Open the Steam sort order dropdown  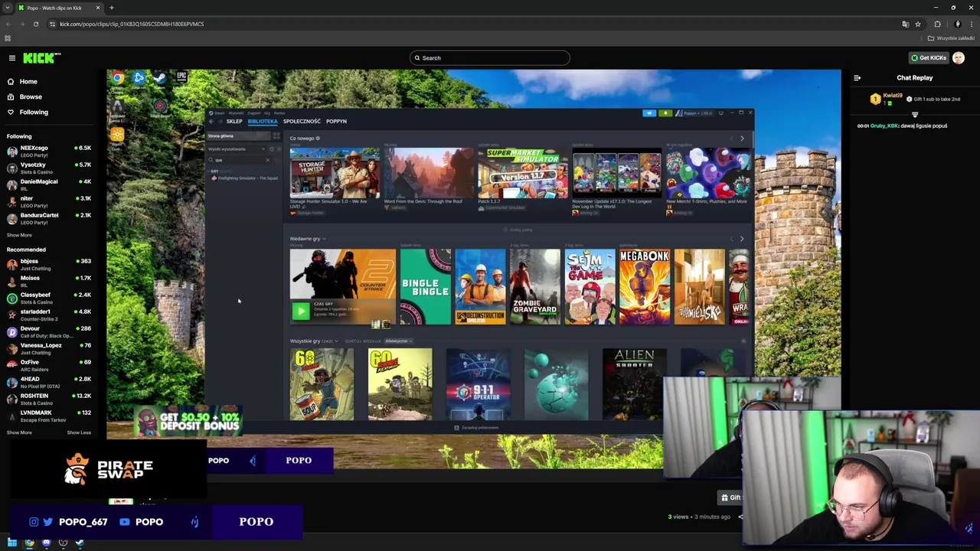point(399,341)
